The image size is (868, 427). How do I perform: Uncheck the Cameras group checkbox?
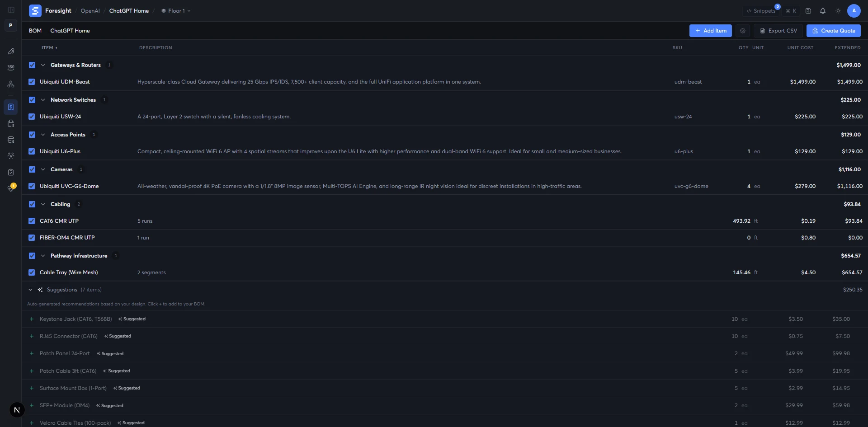click(x=32, y=169)
